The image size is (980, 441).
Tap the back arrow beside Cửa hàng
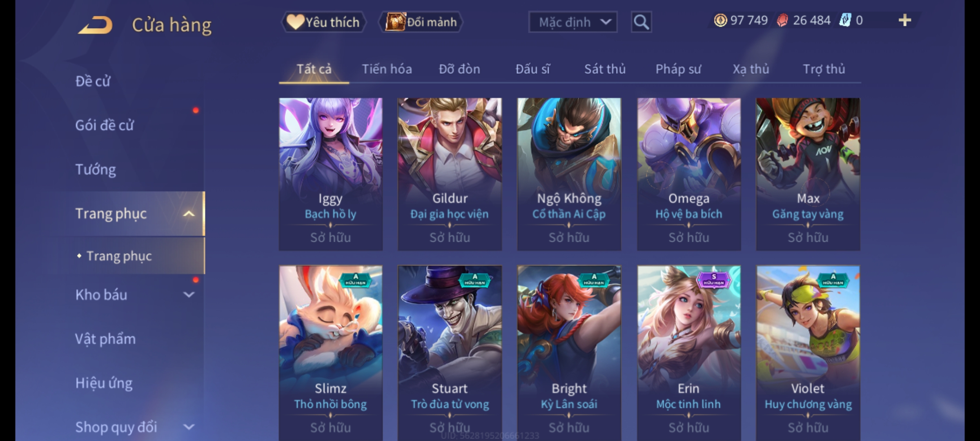(96, 25)
